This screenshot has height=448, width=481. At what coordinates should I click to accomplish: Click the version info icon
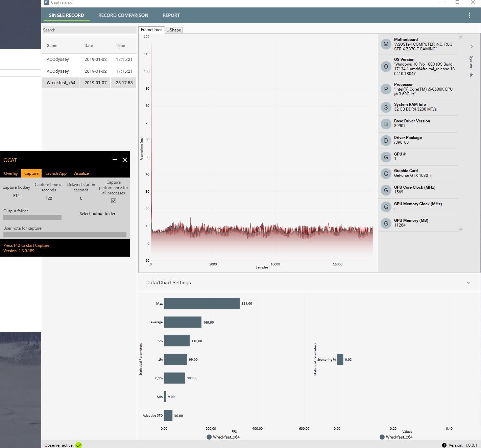[x=444, y=445]
